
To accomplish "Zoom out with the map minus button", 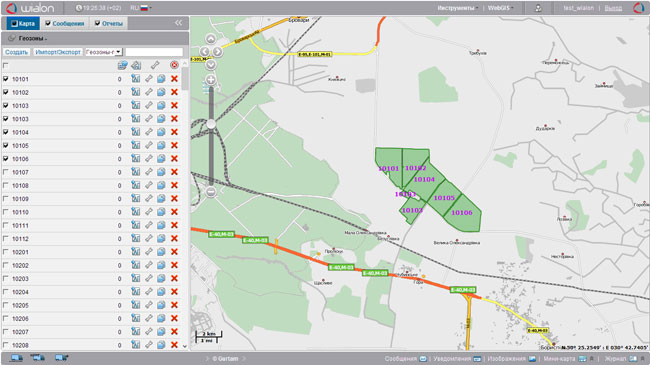I will (x=211, y=192).
